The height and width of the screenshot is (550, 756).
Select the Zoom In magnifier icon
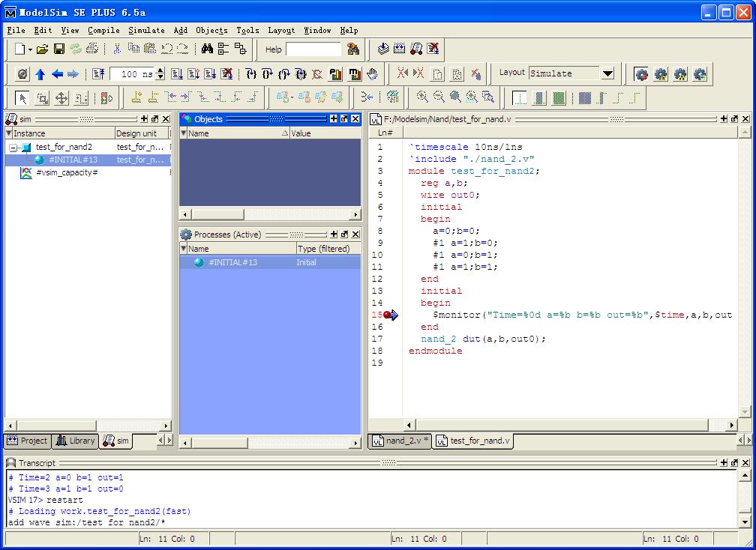[422, 97]
